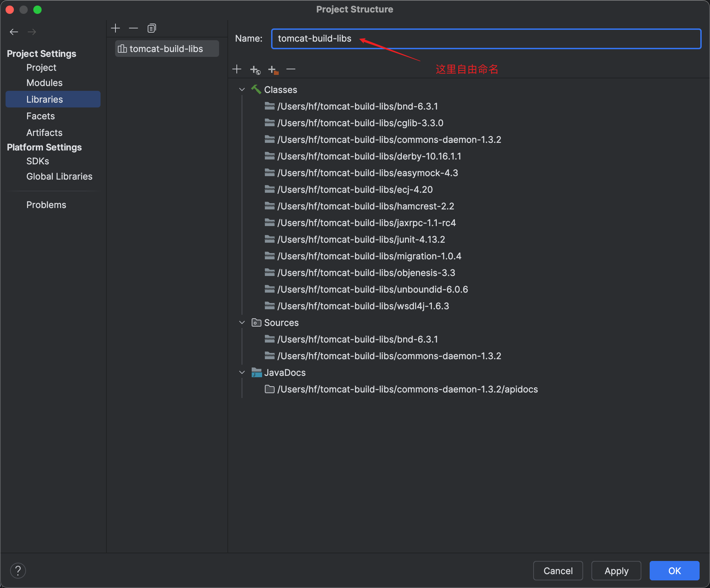Collapse the Classes tree node
Viewport: 710px width, 588px height.
[x=242, y=89]
